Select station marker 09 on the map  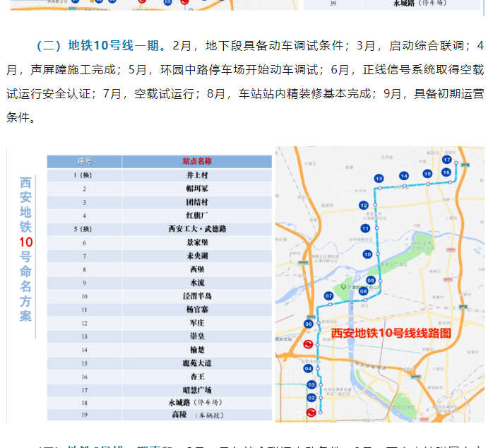click(371, 280)
